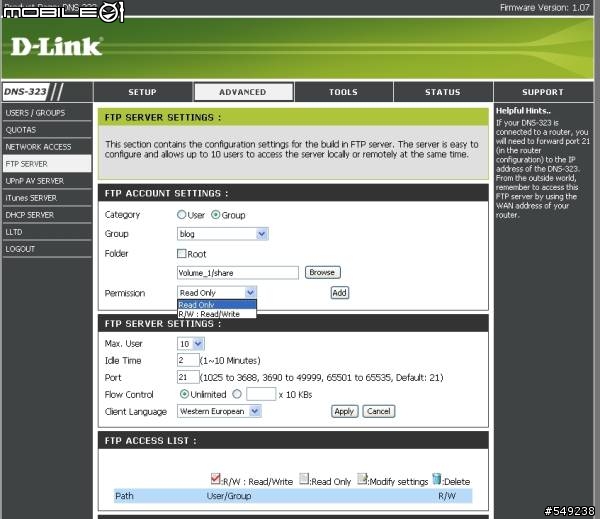Screen dimensions: 600x519
Task: Click the Idle Time input field
Action: [x=188, y=360]
